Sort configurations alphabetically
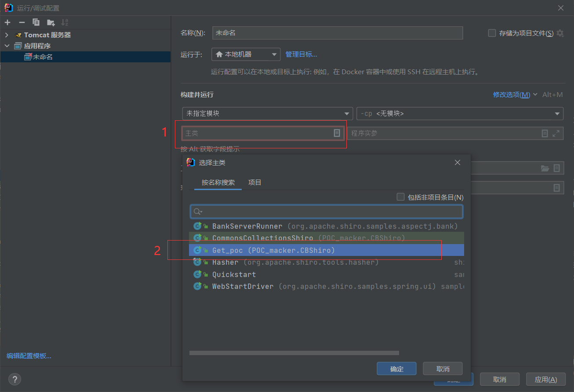The height and width of the screenshot is (392, 574). pos(65,22)
